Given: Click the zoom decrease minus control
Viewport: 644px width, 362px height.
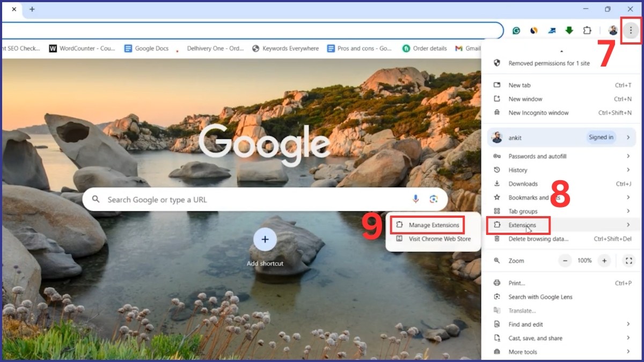Looking at the screenshot, I should tap(565, 261).
